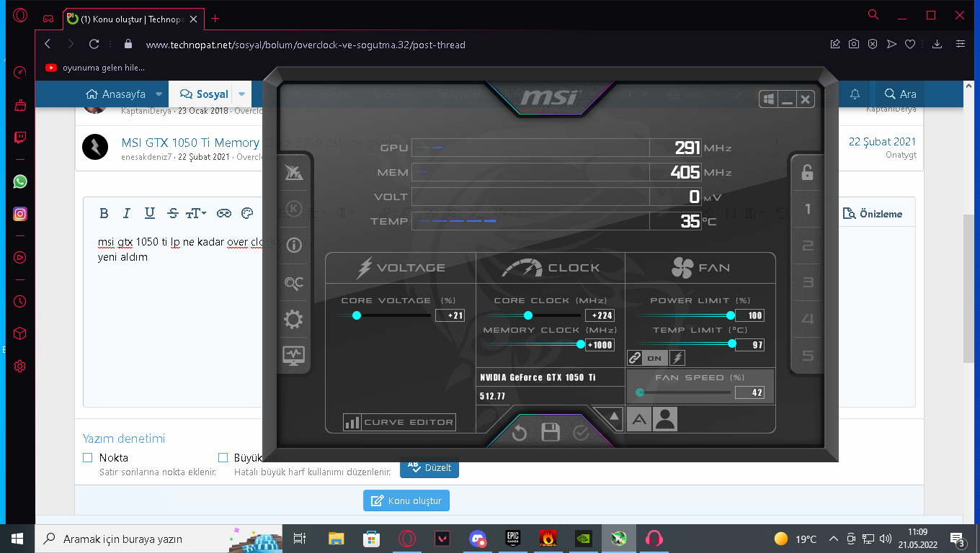
Task: Open the font size dropdown in editor
Action: pyautogui.click(x=196, y=213)
